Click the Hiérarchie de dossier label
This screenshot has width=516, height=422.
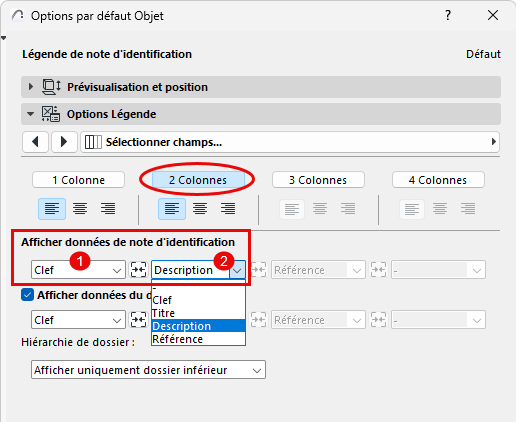(78, 342)
